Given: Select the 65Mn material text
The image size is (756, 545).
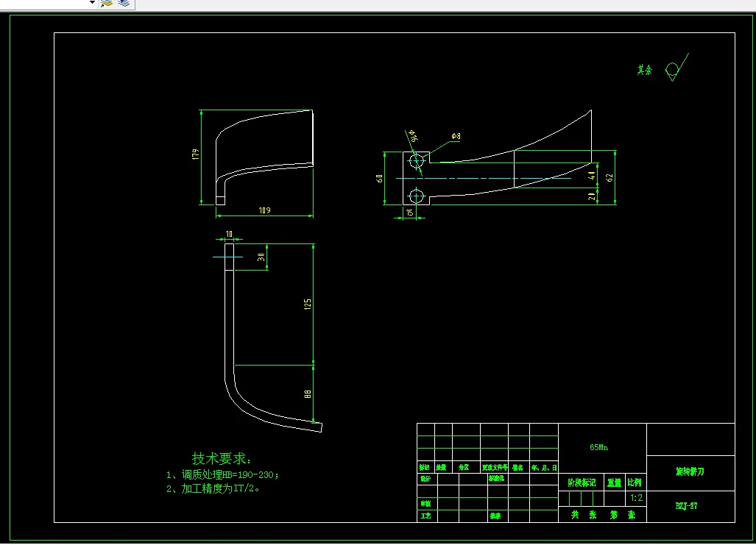Looking at the screenshot, I should click(598, 447).
